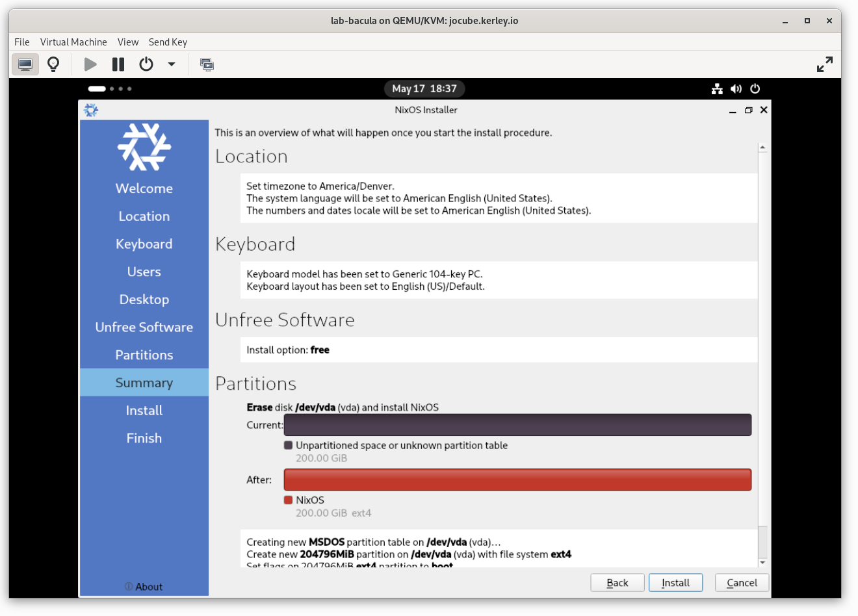
Task: Click the red NixOS legend swatch
Action: (289, 500)
